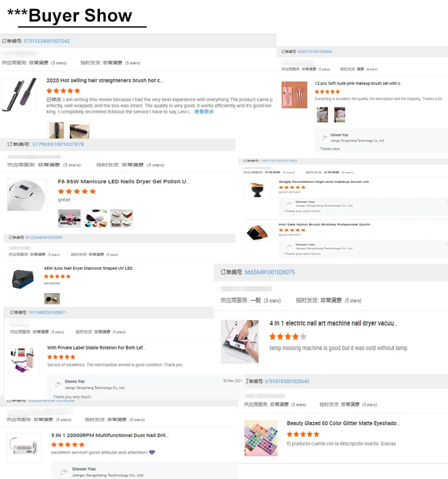This screenshot has width=448, height=479.
Task: Click Beauty Glazed 60 Color eyeshadow image
Action: (261, 438)
